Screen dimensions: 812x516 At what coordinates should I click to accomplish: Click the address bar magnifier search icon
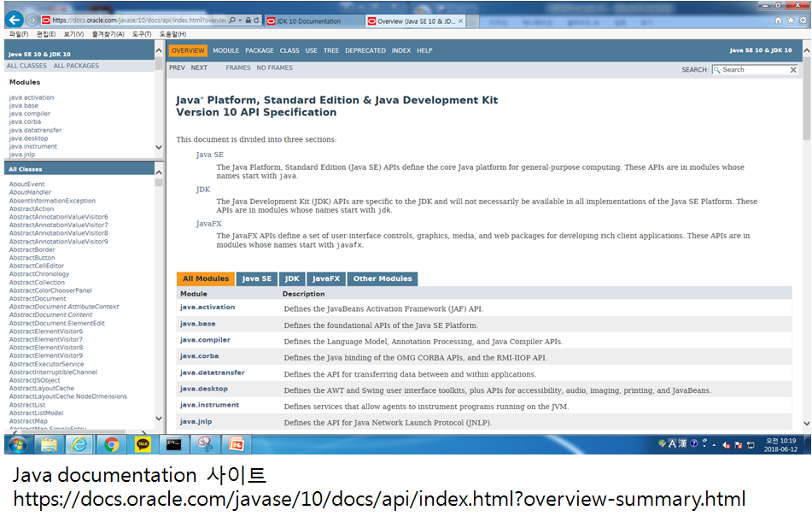pyautogui.click(x=232, y=21)
